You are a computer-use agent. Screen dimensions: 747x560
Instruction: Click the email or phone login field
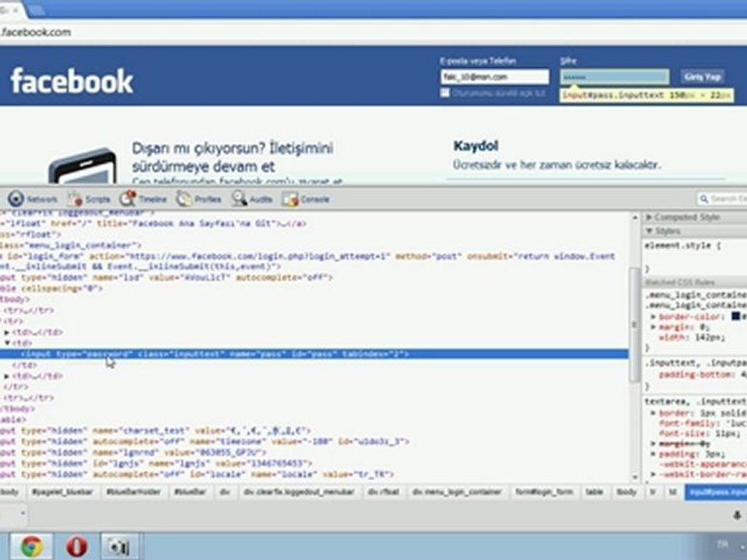point(495,77)
